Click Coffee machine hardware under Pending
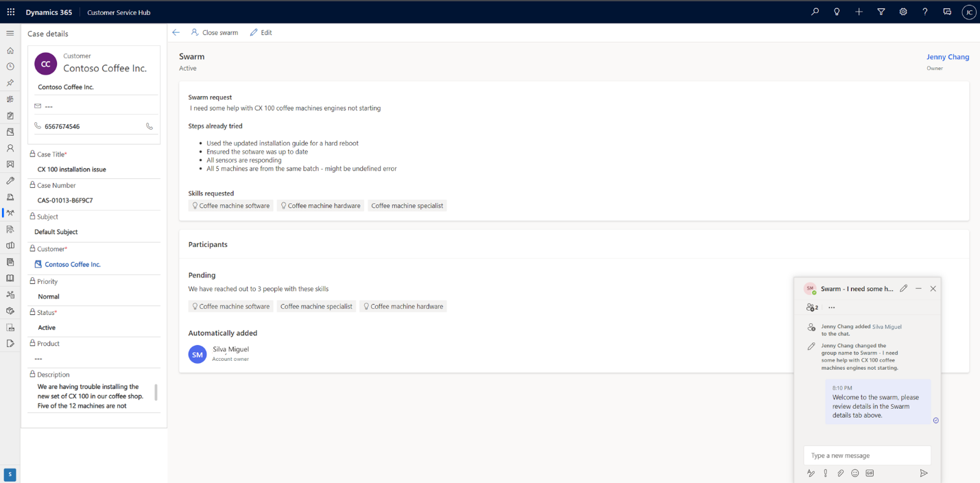Screen dimensions: 980x483 (403, 307)
